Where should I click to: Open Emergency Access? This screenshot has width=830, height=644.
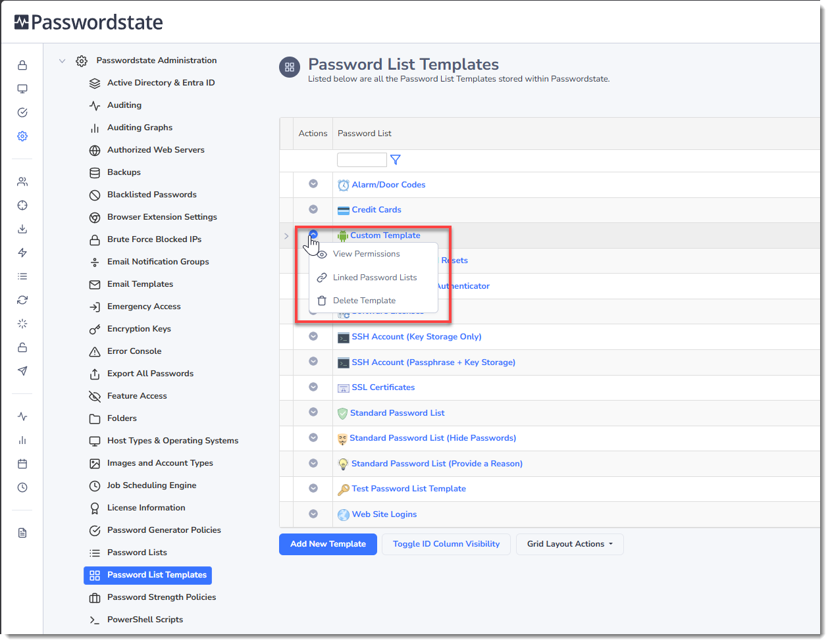point(144,307)
